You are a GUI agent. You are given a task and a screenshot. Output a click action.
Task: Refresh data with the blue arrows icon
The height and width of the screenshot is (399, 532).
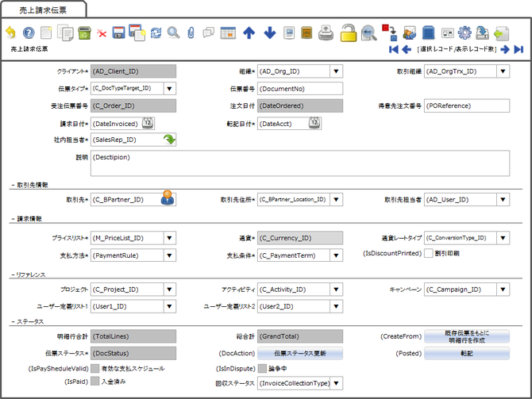pyautogui.click(x=156, y=33)
